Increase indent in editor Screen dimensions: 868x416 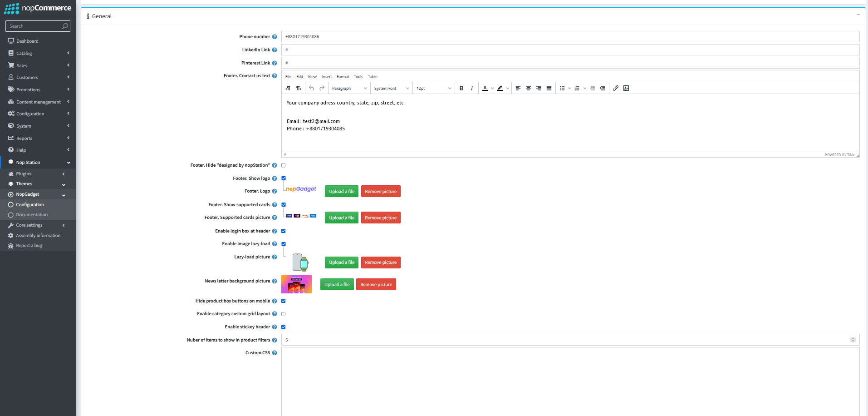click(x=603, y=88)
